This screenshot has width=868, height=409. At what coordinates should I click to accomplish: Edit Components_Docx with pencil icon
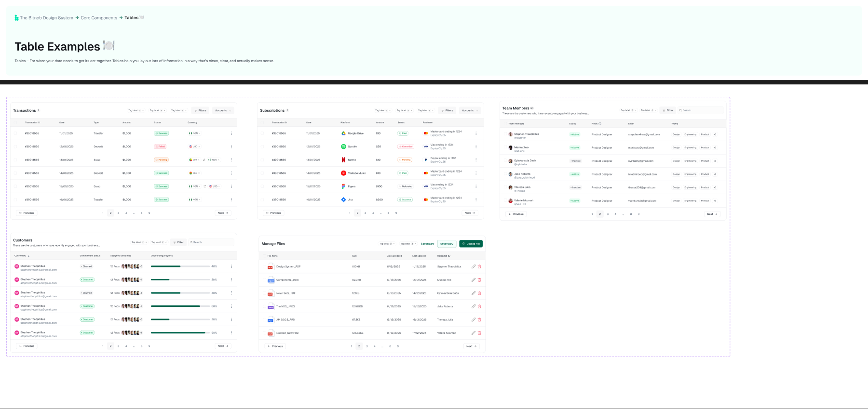[474, 280]
